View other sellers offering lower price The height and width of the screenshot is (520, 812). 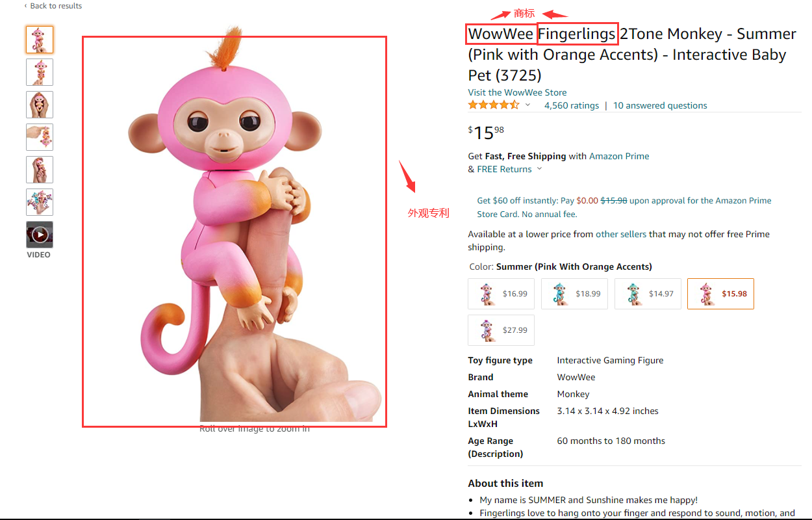coord(621,234)
